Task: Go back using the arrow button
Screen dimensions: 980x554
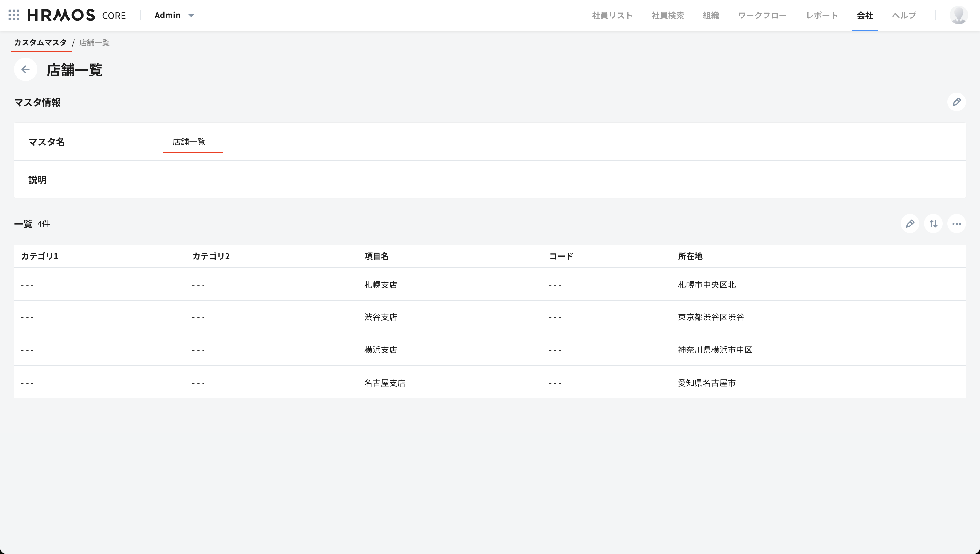Action: click(x=26, y=69)
